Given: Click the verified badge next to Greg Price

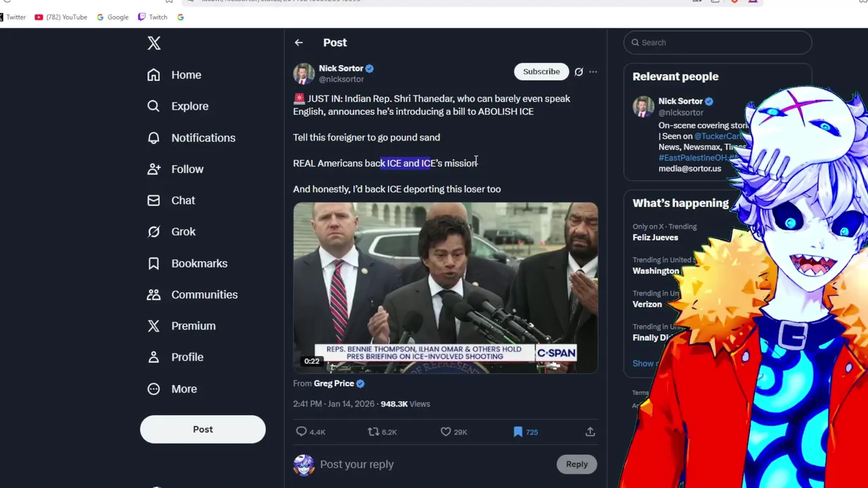Looking at the screenshot, I should 360,384.
